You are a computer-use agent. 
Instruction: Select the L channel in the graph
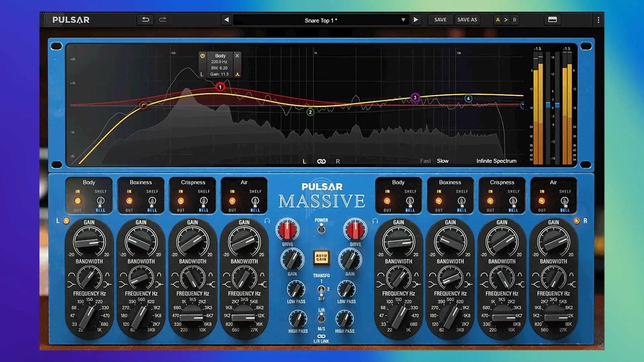[x=304, y=161]
